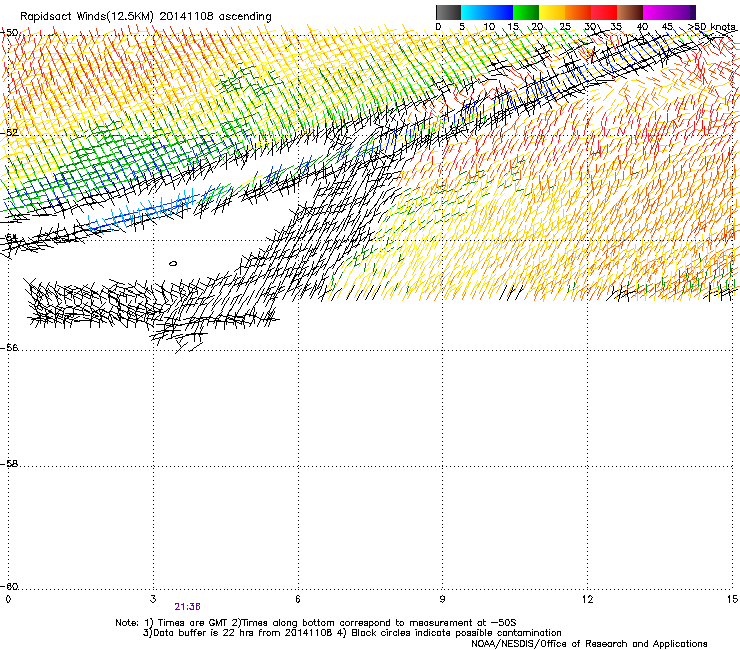Click the latitude label -60
Image resolution: width=740 pixels, height=650 pixels.
click(9, 587)
